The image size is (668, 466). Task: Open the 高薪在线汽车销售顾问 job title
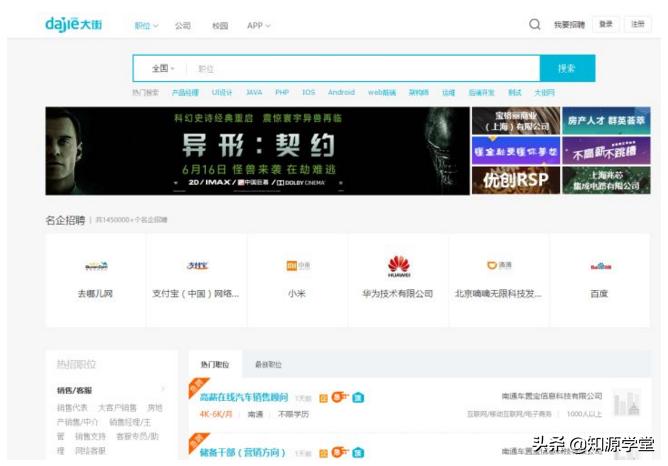point(244,397)
